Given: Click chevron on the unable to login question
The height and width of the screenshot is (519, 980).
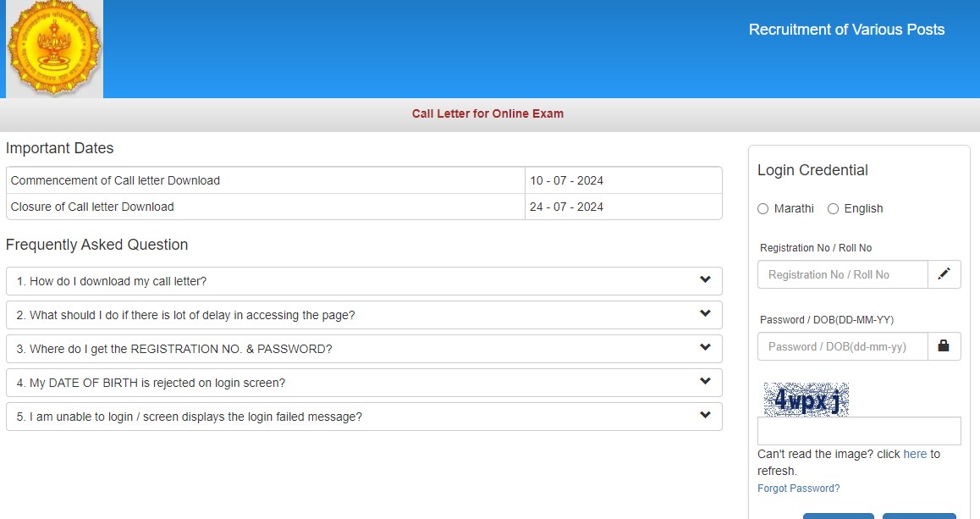Looking at the screenshot, I should [705, 416].
